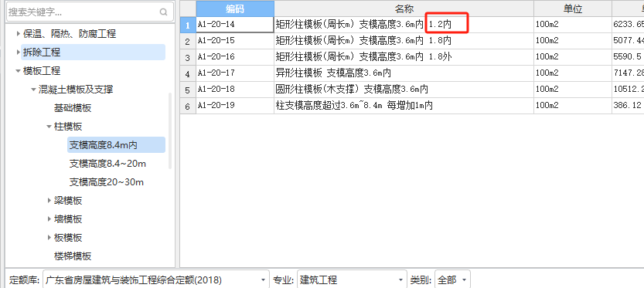Expand the 板模板 tree node

49,238
